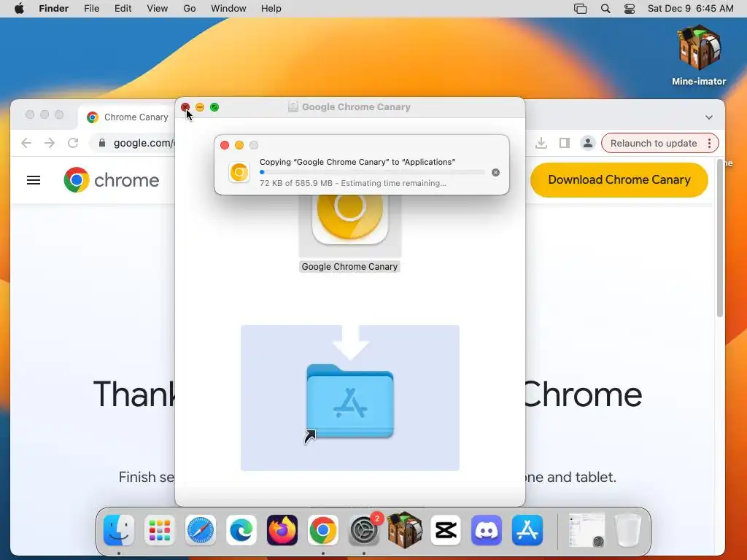The width and height of the screenshot is (747, 560).
Task: Click the copy progress bar
Action: pyautogui.click(x=372, y=172)
